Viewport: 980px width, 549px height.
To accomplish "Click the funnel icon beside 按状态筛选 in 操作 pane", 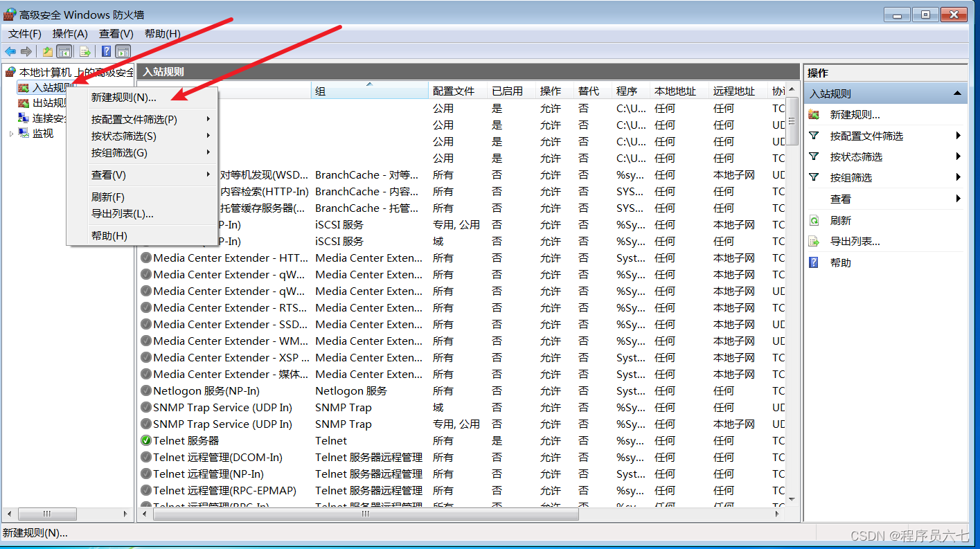I will tap(814, 156).
